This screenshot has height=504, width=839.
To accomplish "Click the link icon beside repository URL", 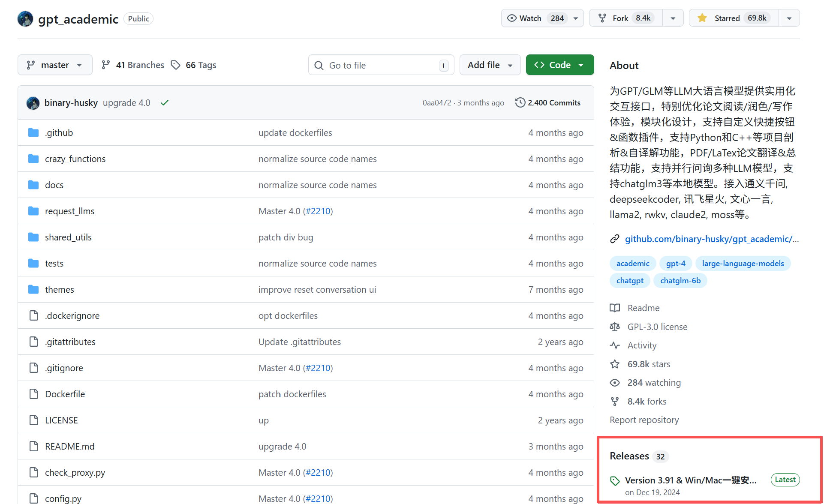I will click(615, 239).
